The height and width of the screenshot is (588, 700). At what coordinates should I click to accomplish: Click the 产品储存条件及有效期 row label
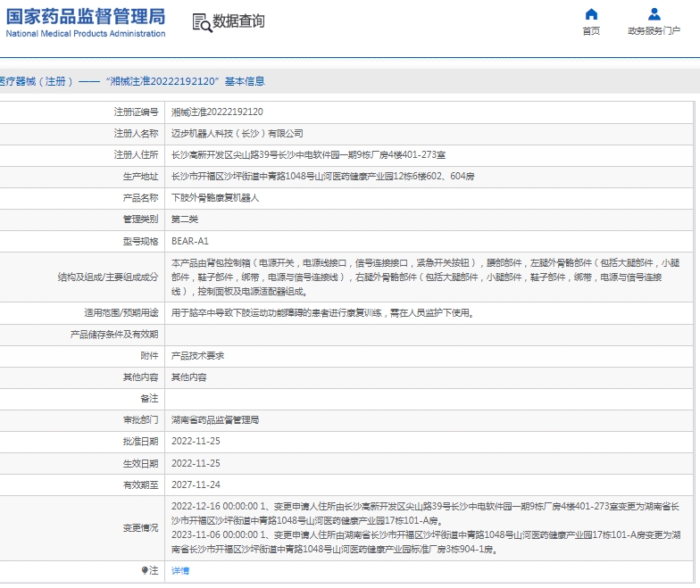pyautogui.click(x=114, y=334)
